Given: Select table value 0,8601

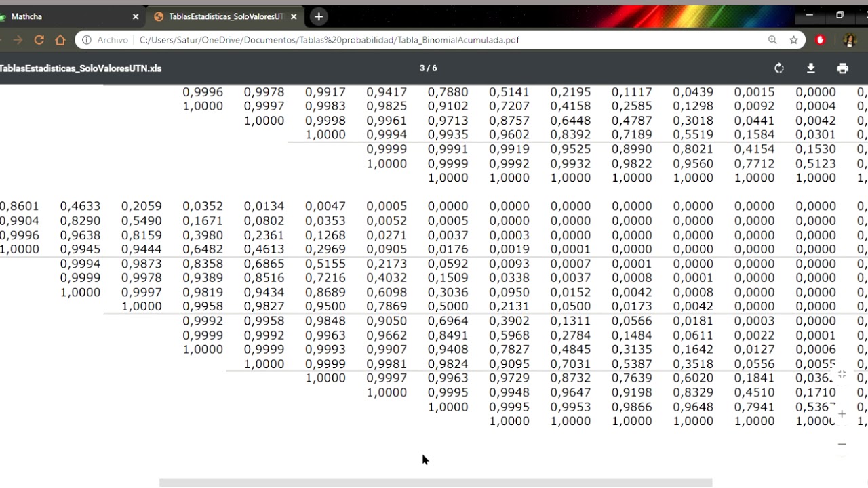Looking at the screenshot, I should [19, 206].
